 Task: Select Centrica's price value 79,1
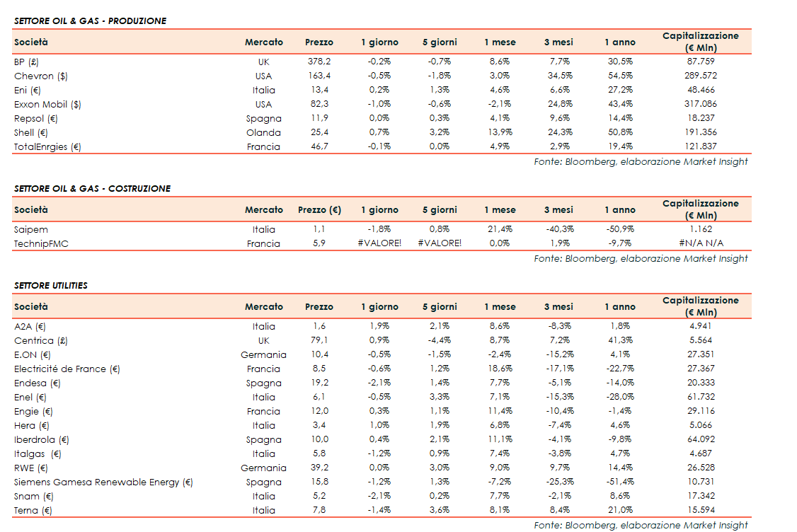pyautogui.click(x=320, y=340)
